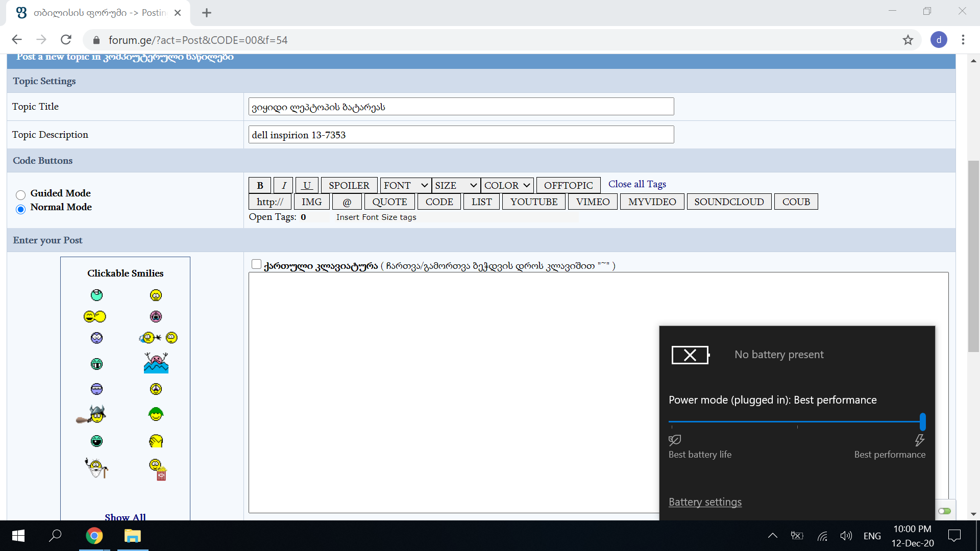
Task: Select the viking smiley
Action: [x=96, y=414]
